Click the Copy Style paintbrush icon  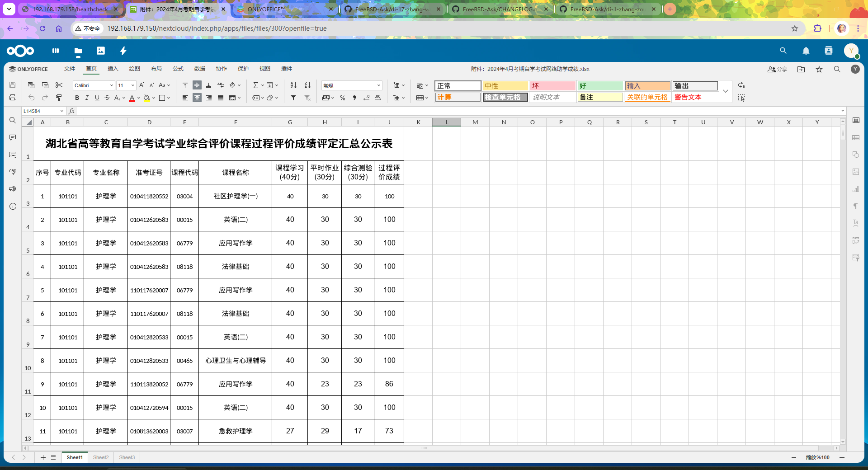[x=59, y=98]
